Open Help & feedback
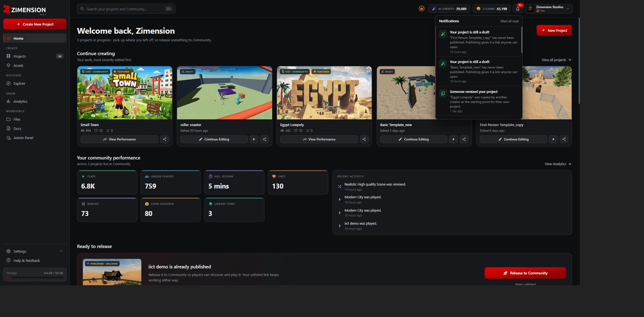The height and width of the screenshot is (317, 644). [x=35, y=260]
